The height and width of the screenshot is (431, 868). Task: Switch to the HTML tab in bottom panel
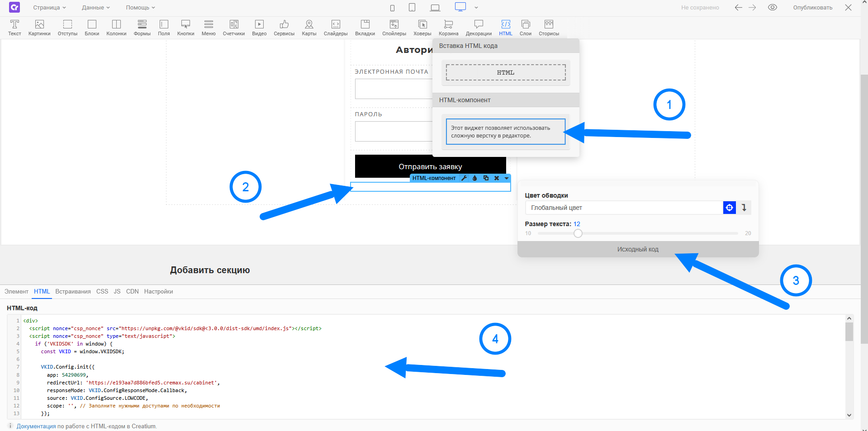42,292
